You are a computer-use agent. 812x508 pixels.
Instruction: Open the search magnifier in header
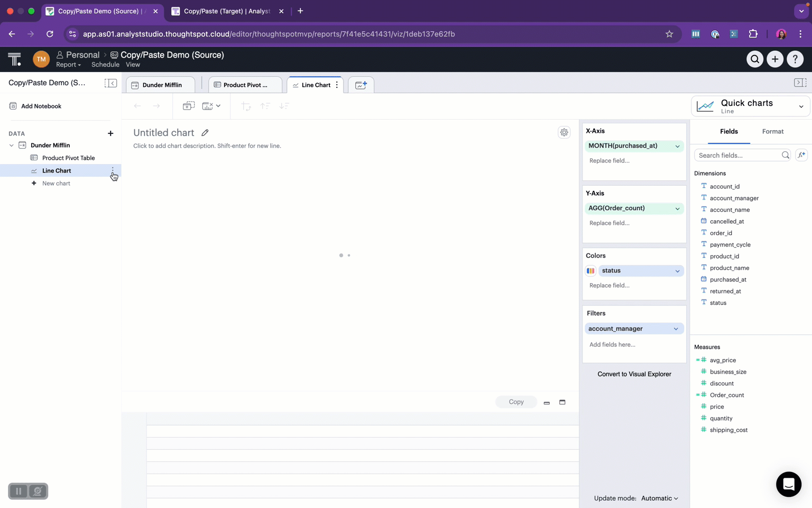tap(755, 59)
